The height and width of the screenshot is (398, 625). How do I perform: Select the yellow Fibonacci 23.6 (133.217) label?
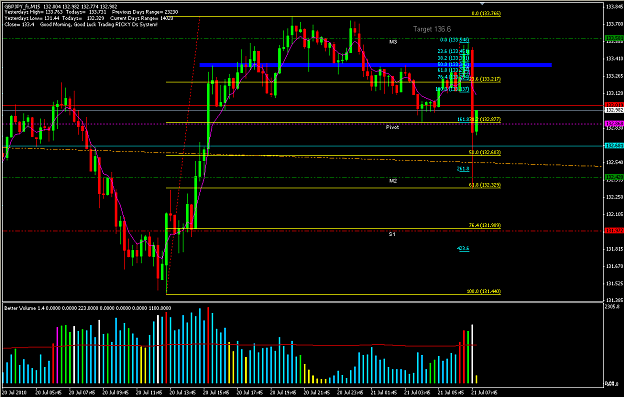coord(486,79)
